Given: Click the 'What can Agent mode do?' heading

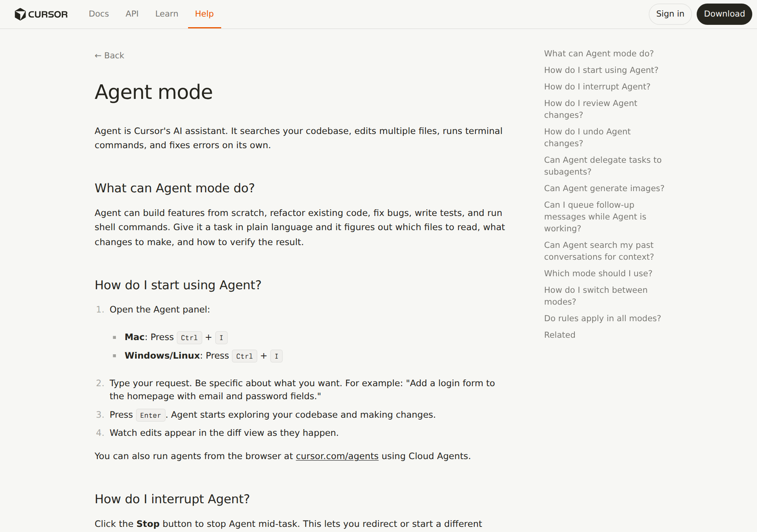Looking at the screenshot, I should pos(175,188).
